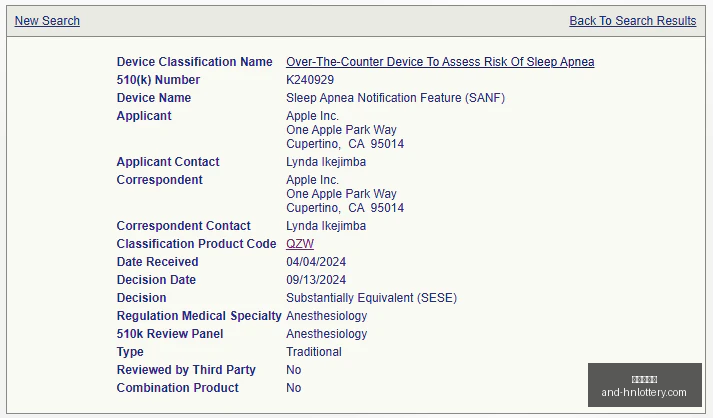Viewport: 713px width, 418px height.
Task: Click the Applicant's Apple Inc. name
Action: [312, 116]
